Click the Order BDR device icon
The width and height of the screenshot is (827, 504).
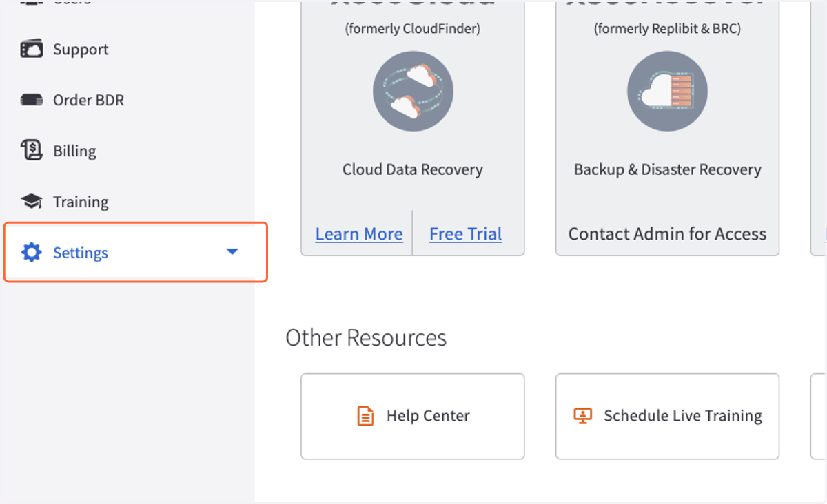[x=31, y=101]
